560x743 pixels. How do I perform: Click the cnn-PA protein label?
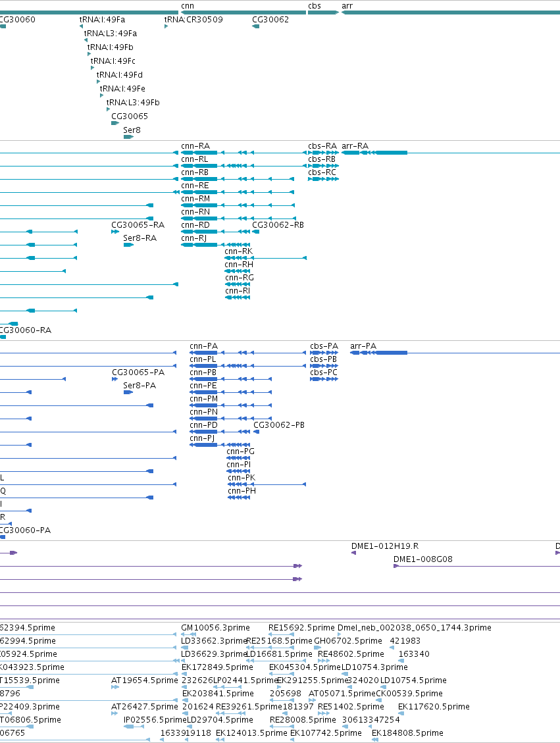click(204, 346)
